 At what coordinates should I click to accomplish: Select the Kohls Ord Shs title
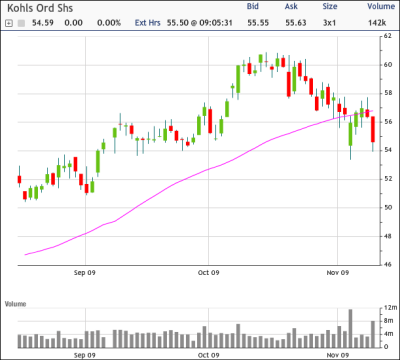[40, 8]
